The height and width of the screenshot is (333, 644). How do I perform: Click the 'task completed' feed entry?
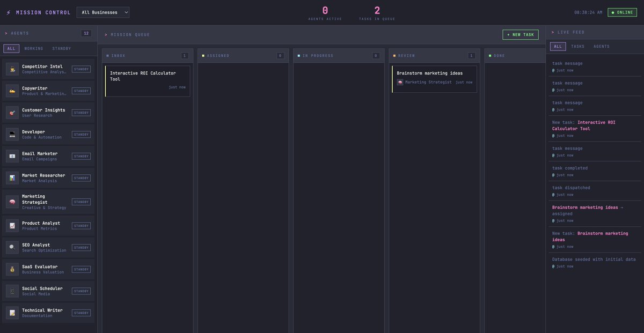click(x=595, y=171)
